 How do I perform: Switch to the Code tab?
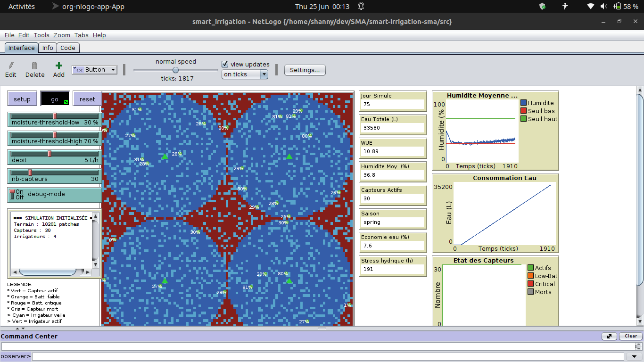click(68, 48)
